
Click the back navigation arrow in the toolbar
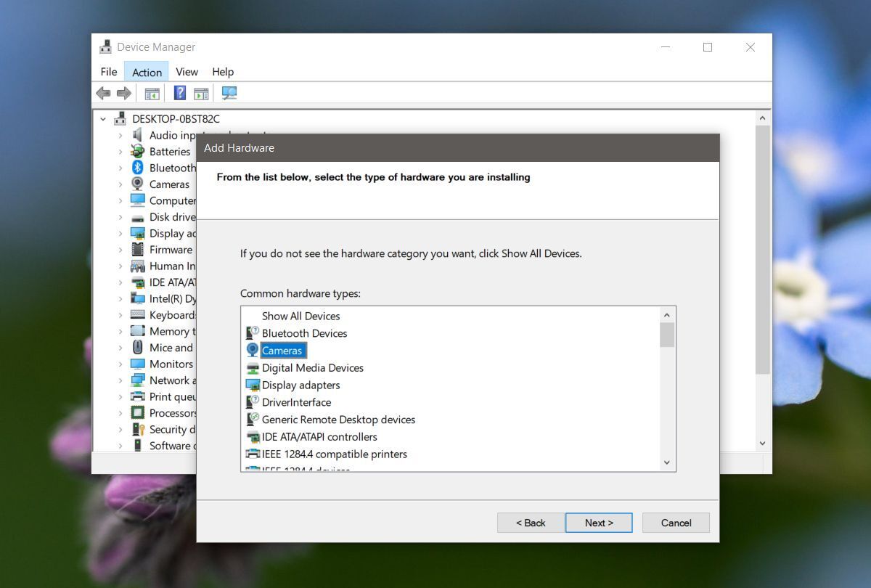coord(102,93)
